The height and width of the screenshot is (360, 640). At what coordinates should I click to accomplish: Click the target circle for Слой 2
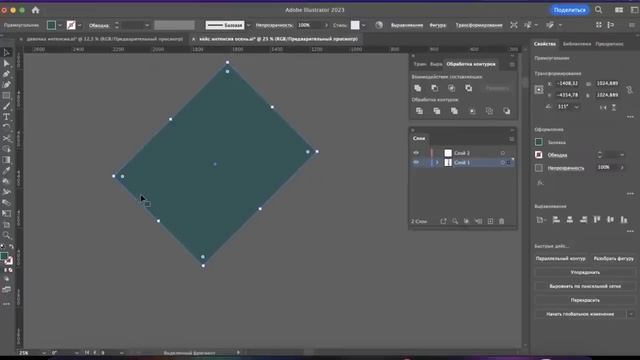[502, 153]
